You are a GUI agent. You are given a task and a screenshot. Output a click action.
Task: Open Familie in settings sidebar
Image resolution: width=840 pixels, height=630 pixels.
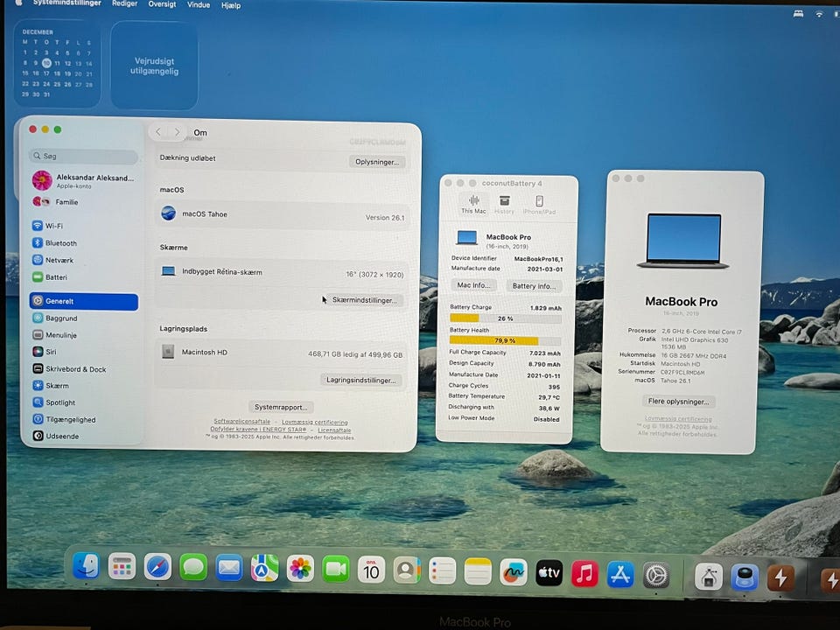(x=83, y=202)
